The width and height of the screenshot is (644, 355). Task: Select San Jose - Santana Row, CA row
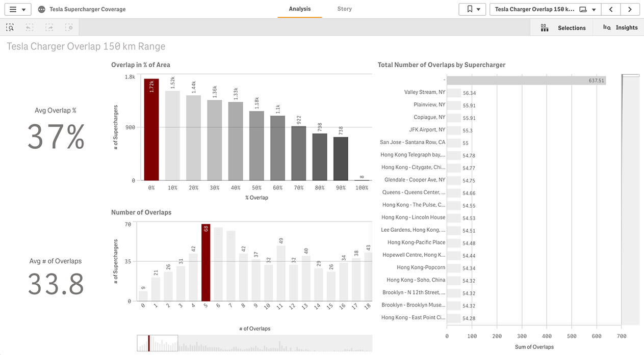point(413,142)
